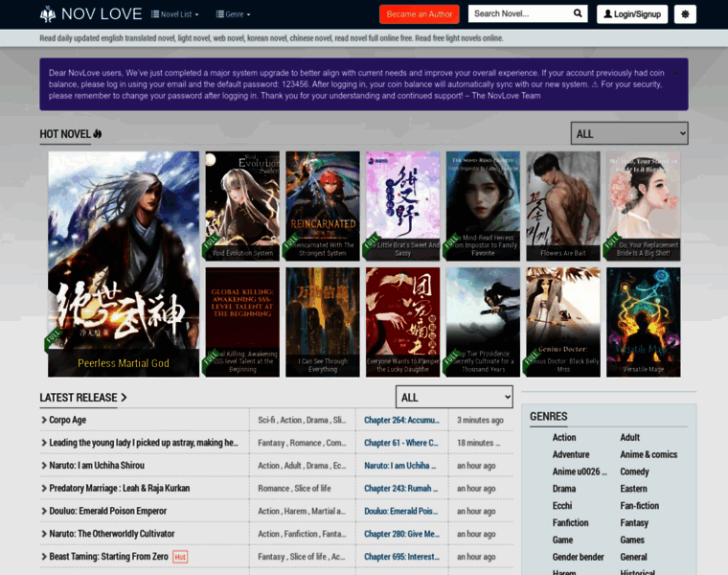Click the Hot badge beside Beast Taming
Image resolution: width=728 pixels, height=575 pixels.
[180, 557]
